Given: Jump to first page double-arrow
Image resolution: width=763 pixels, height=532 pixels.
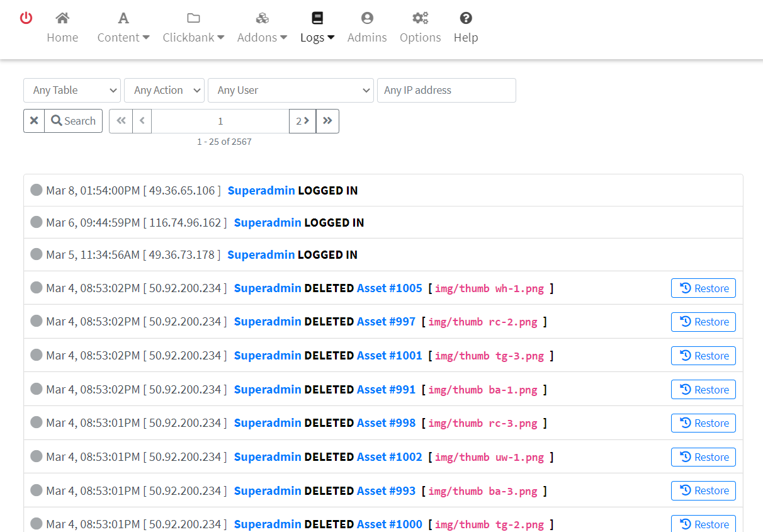Looking at the screenshot, I should 121,121.
